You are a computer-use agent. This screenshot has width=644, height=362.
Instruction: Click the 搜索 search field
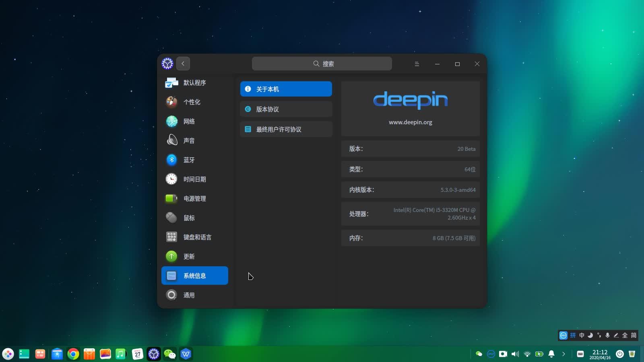click(322, 63)
